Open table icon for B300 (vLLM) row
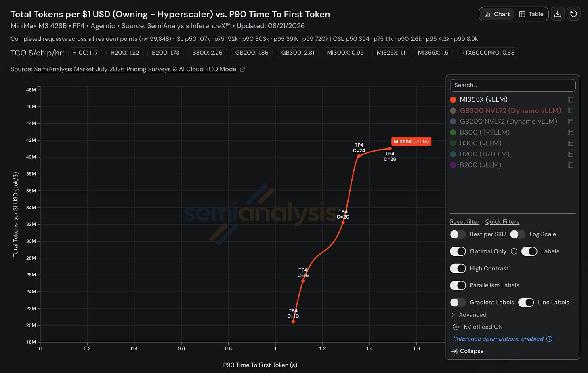This screenshot has width=588, height=373. 571,143
